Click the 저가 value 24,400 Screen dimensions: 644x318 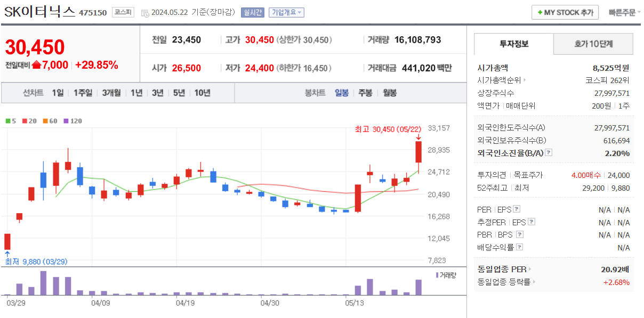[260, 68]
